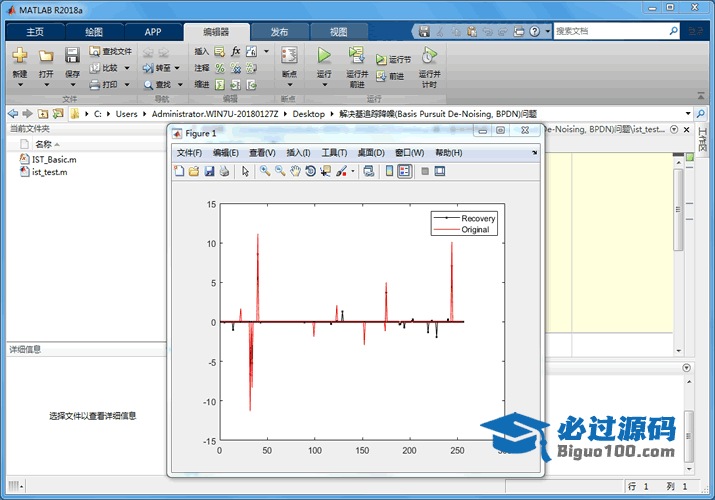
Task: Switch to the APP tab
Action: click(153, 31)
